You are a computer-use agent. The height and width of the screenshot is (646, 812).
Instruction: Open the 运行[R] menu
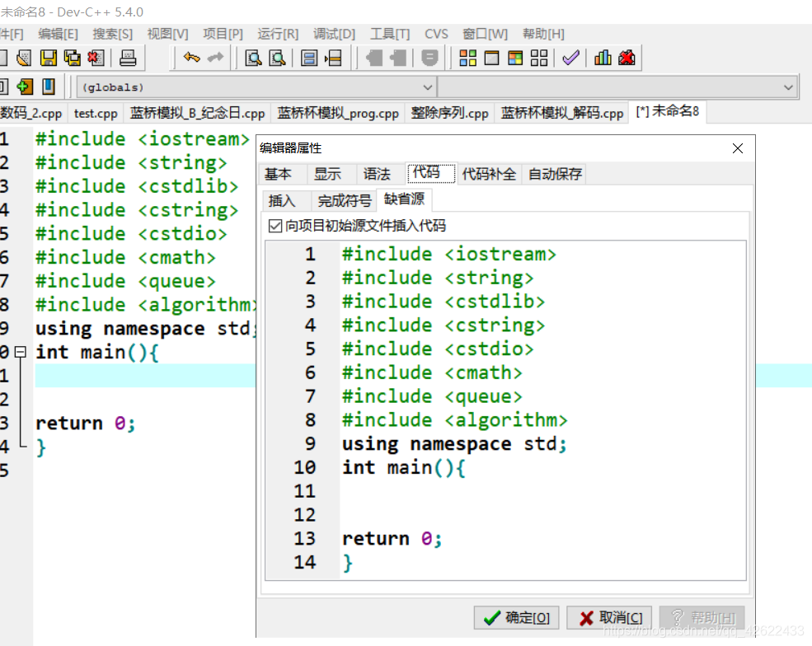pos(278,34)
